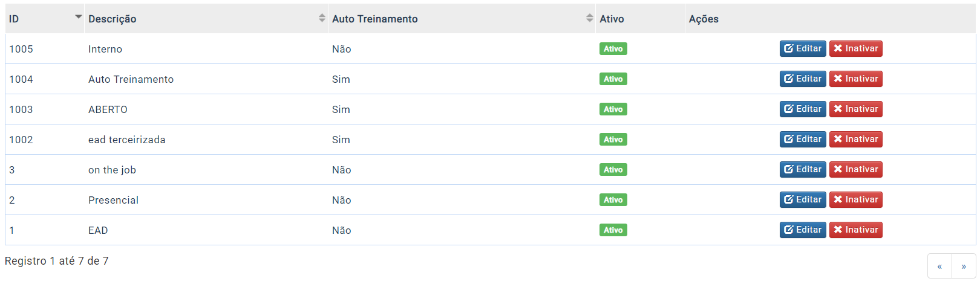Inactivate the EAD row with ID 1
The height and width of the screenshot is (284, 980).
(855, 230)
